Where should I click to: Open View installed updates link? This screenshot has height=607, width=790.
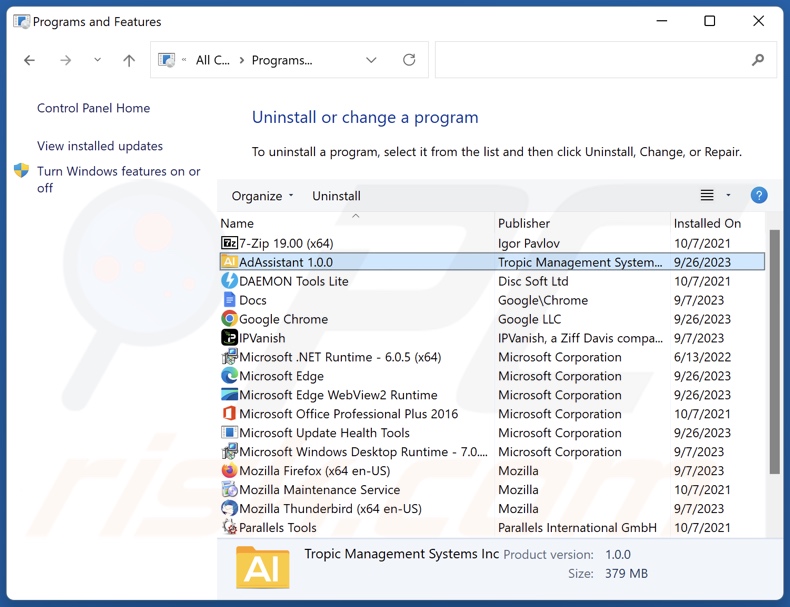[x=100, y=146]
